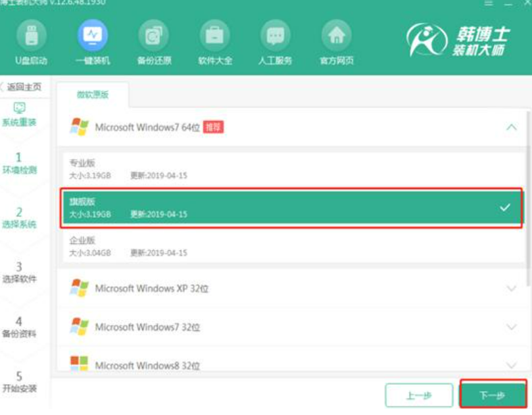This screenshot has height=415, width=532.
Task: Select the 微软原版 tab
Action: (x=93, y=95)
